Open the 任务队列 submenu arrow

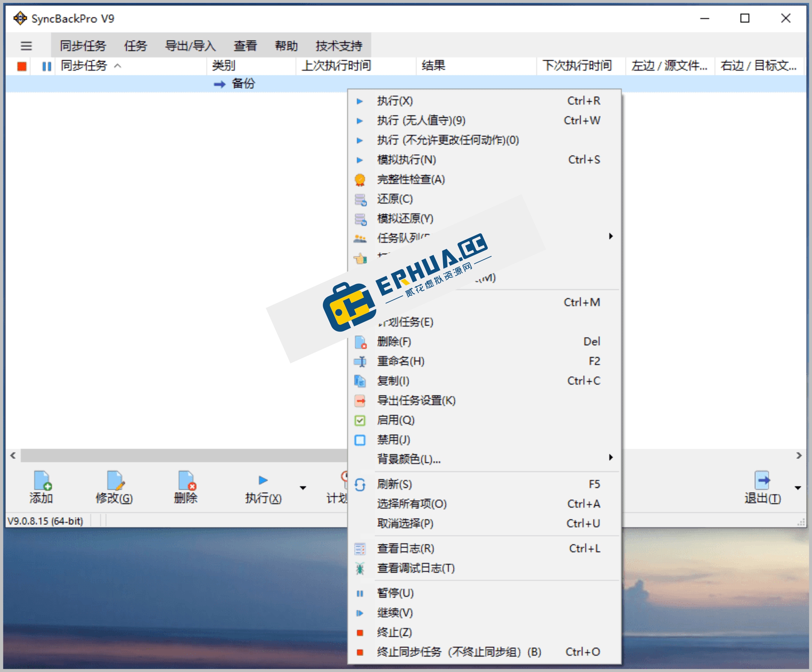[x=611, y=236]
